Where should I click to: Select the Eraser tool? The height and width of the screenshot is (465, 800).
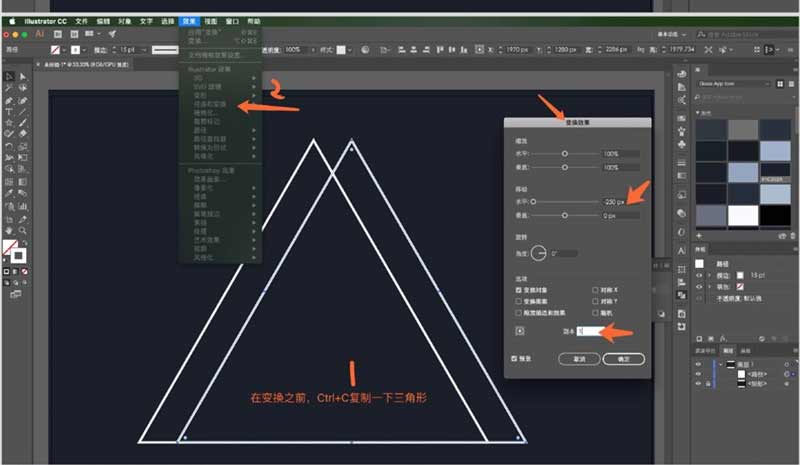(23, 134)
